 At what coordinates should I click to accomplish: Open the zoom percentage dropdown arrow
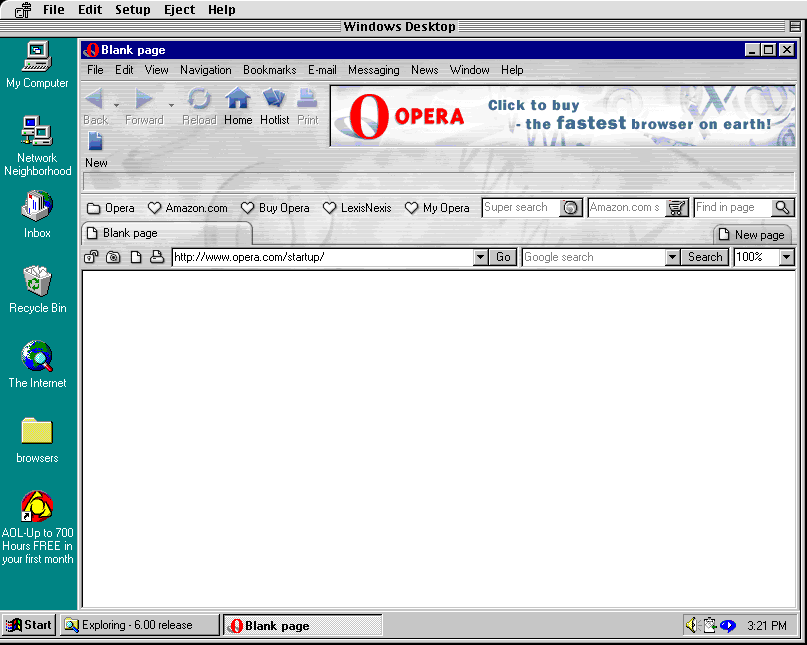(x=786, y=257)
